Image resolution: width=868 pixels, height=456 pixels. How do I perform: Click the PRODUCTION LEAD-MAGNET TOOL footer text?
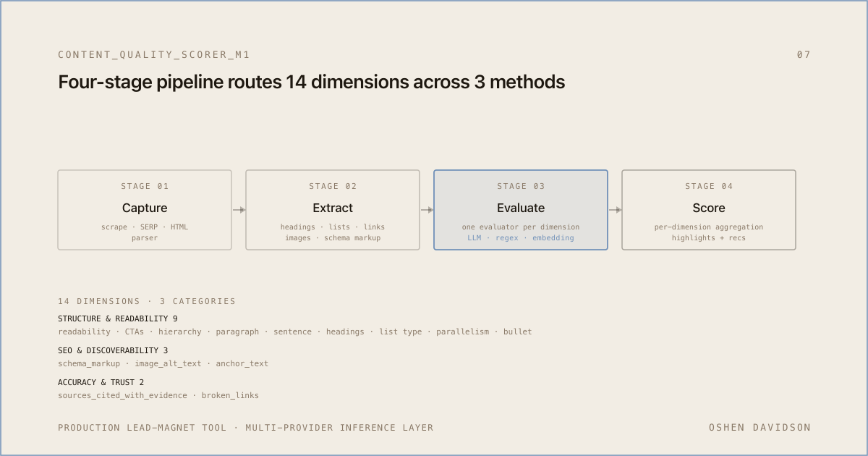(x=142, y=428)
